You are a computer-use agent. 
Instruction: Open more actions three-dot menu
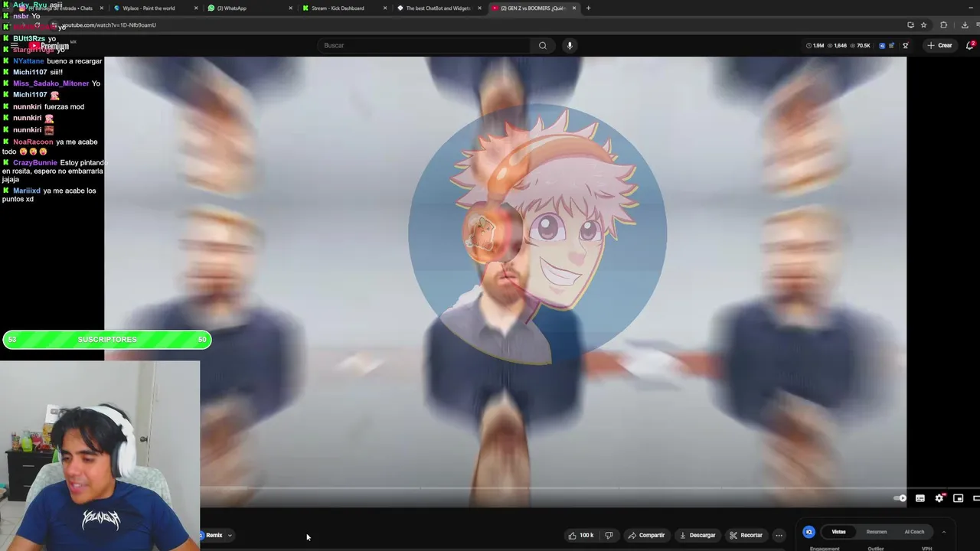(779, 536)
